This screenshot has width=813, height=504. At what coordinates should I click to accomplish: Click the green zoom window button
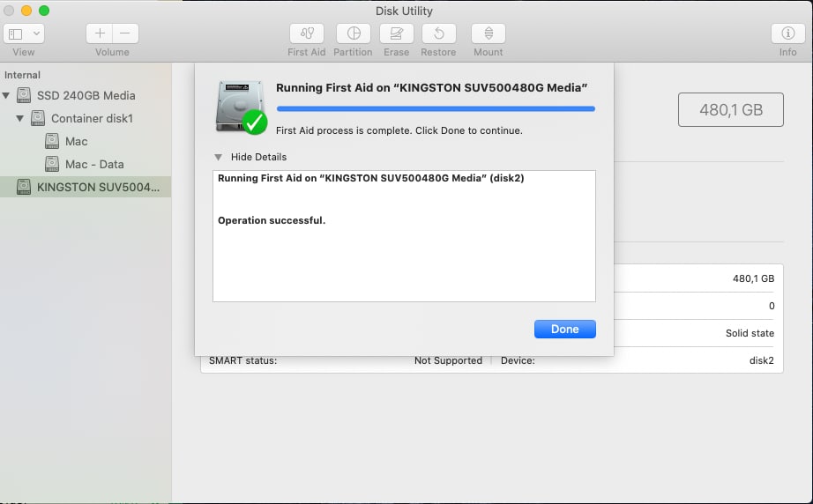click(x=44, y=11)
